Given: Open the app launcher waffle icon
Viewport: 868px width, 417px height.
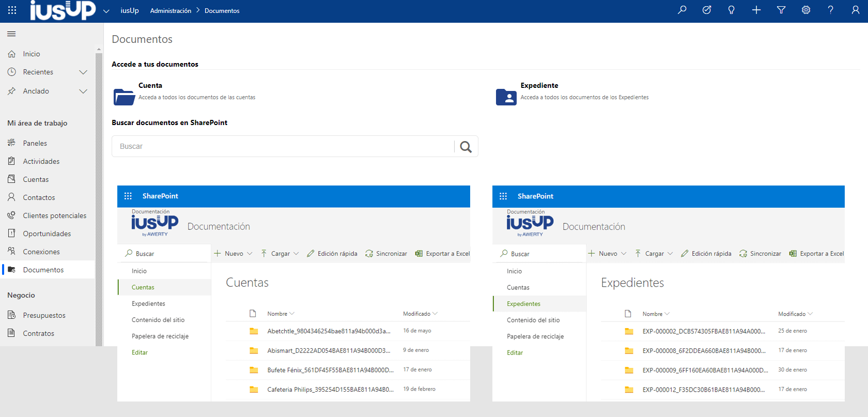Looking at the screenshot, I should 12,10.
